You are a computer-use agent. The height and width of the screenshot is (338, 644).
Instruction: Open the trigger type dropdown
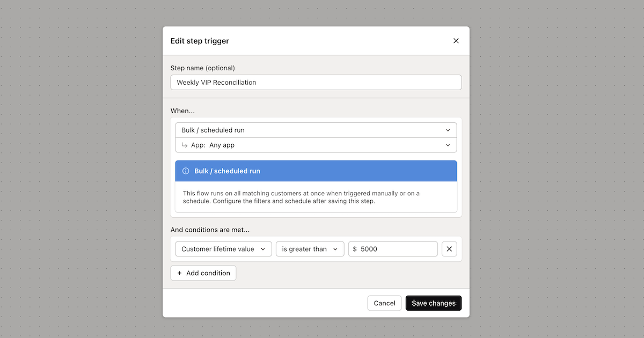[316, 130]
